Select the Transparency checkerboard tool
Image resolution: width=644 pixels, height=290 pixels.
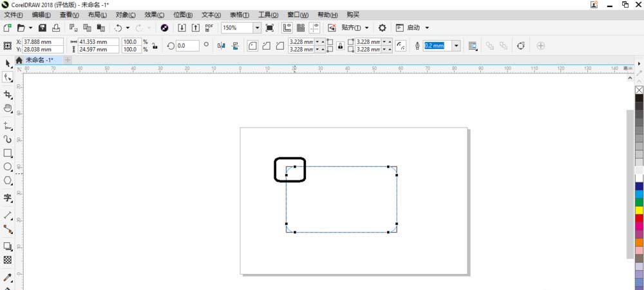8,260
